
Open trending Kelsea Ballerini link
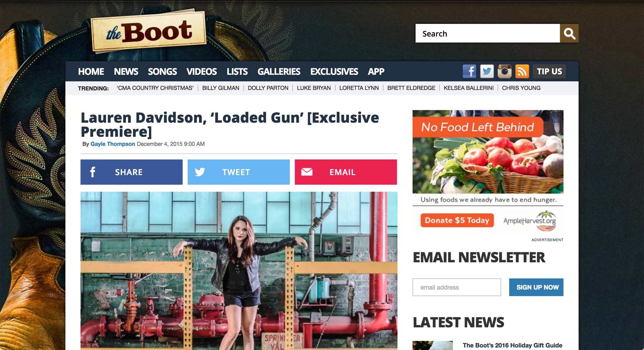469,88
